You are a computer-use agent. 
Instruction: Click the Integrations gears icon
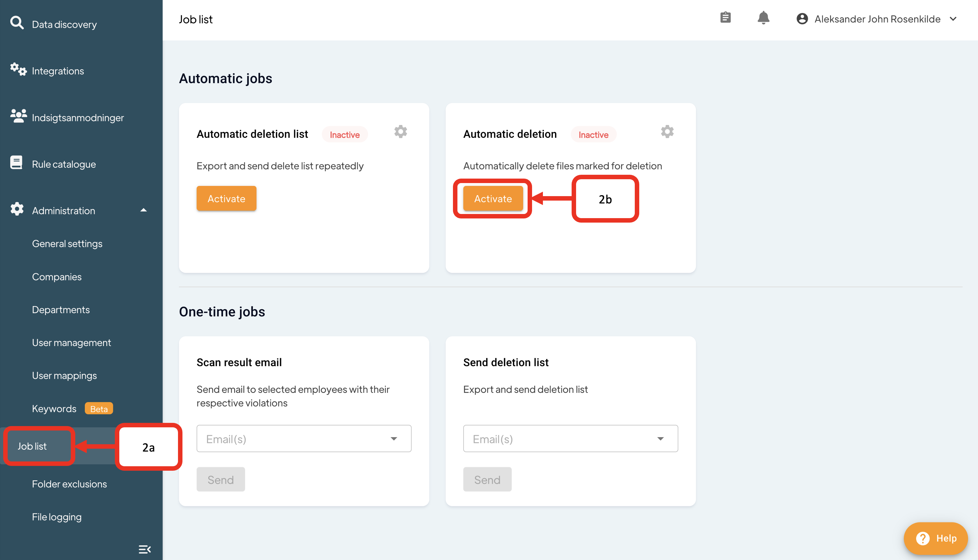[x=18, y=70]
